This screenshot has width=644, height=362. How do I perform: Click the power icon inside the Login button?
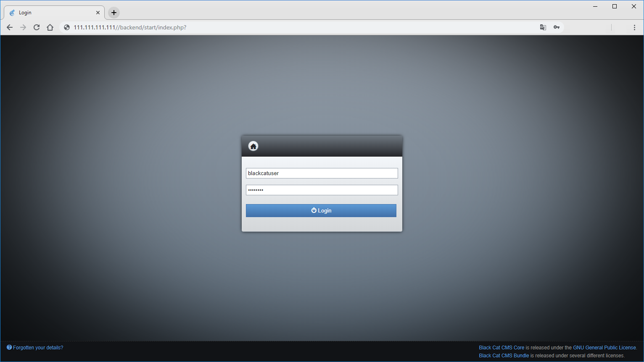point(314,210)
